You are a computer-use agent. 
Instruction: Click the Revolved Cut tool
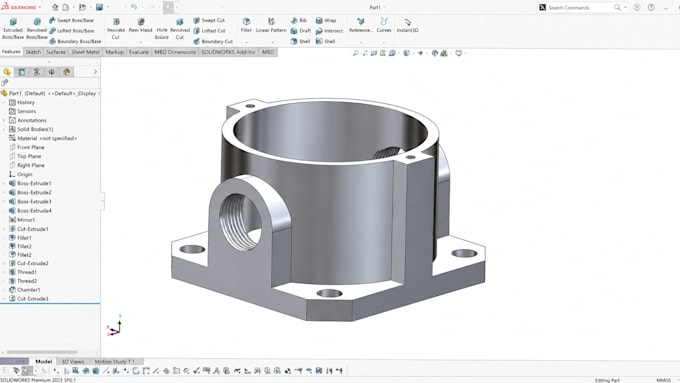(x=180, y=29)
